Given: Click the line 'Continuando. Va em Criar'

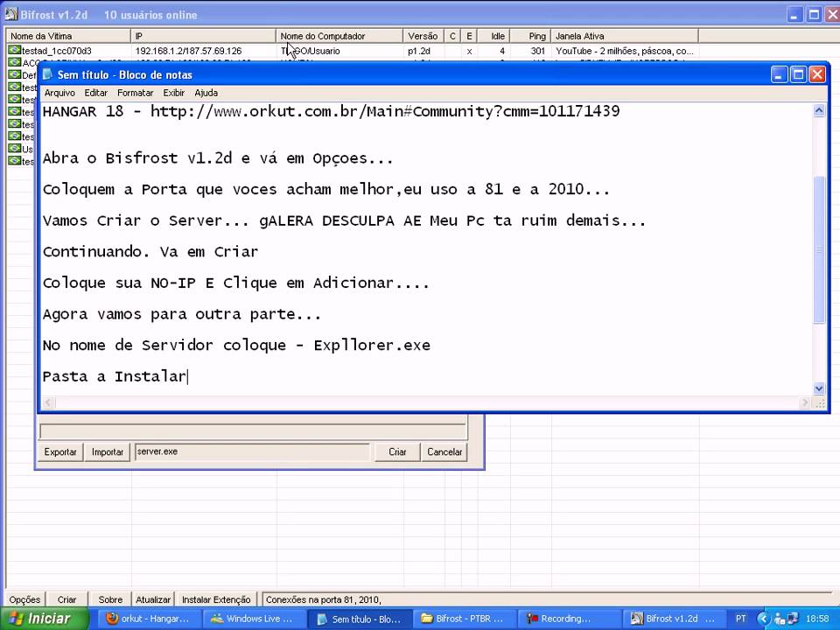Looking at the screenshot, I should (150, 251).
